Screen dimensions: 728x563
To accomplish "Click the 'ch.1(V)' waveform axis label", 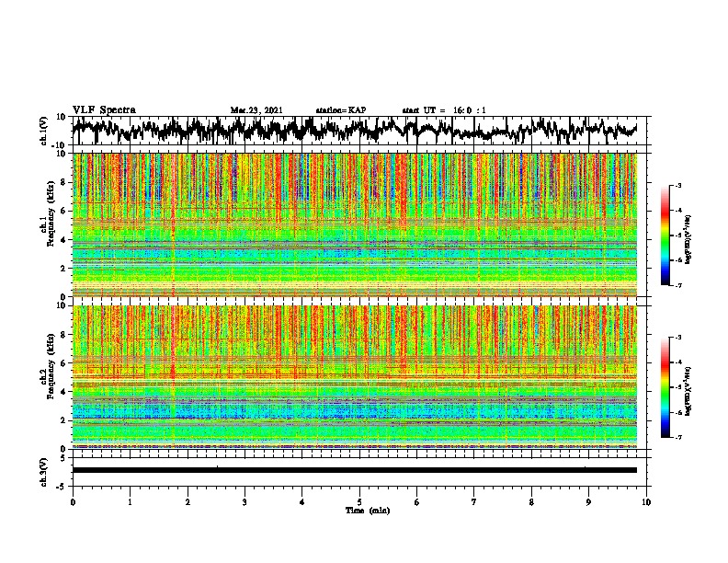I will [x=44, y=131].
